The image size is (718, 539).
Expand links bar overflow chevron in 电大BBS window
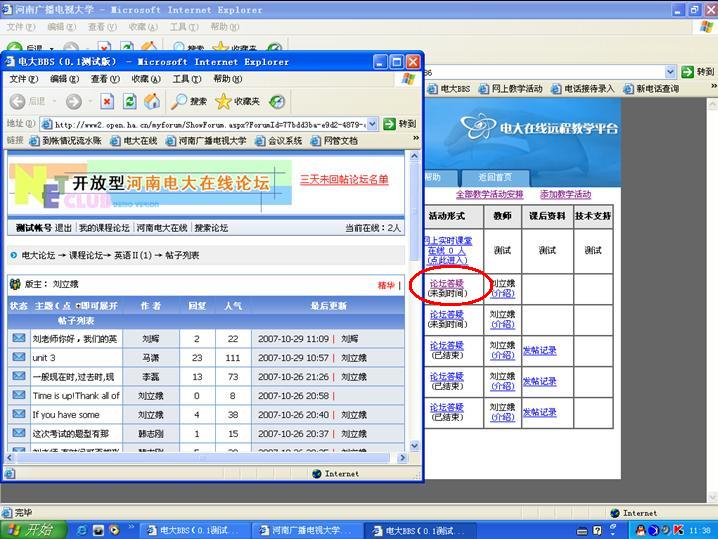(x=416, y=138)
